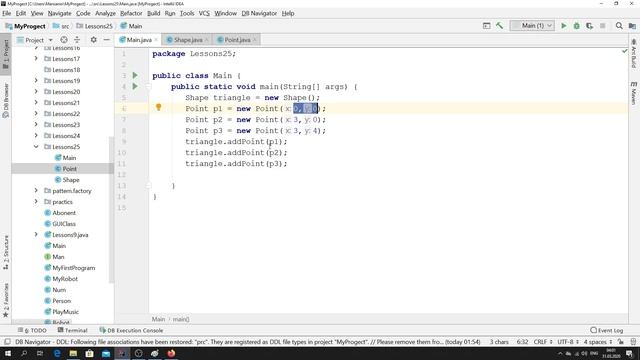Open the Favorites tool window
Viewport: 640px width, 360px height.
(x=6, y=300)
